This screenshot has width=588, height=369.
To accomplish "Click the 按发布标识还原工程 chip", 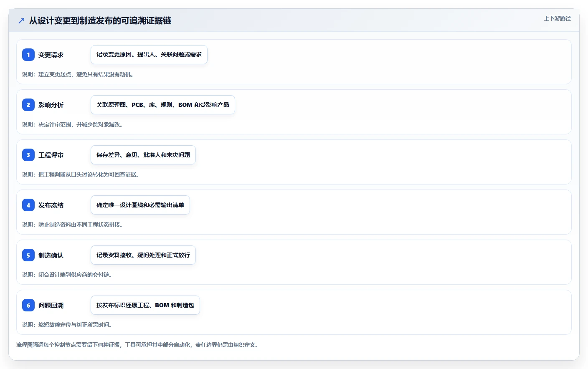I will (145, 305).
